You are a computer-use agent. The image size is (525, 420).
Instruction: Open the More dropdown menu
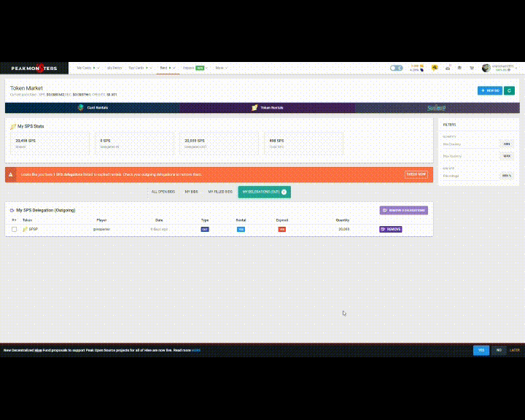[222, 68]
